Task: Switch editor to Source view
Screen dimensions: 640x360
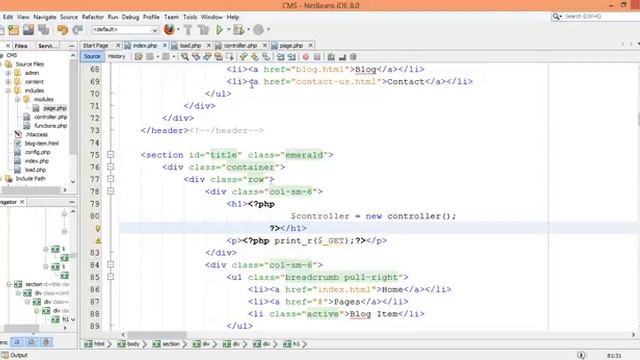Action: pyautogui.click(x=92, y=56)
